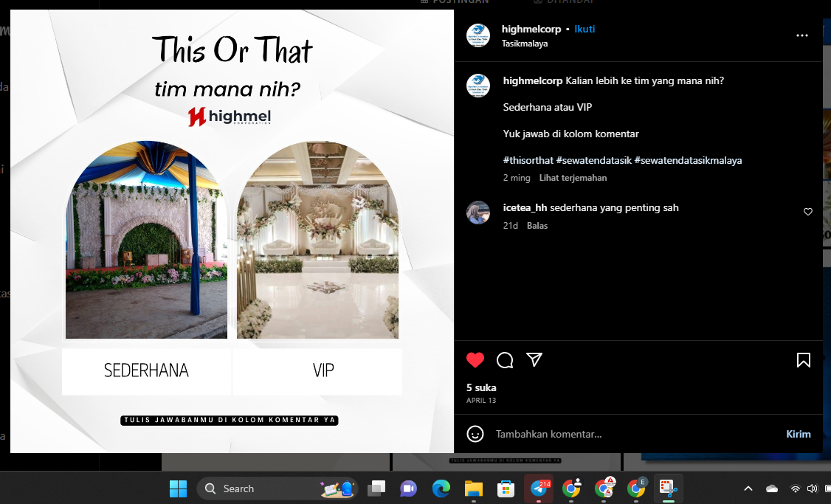This screenshot has height=504, width=831.
Task: Click the VIP decoration photo
Action: tap(317, 240)
